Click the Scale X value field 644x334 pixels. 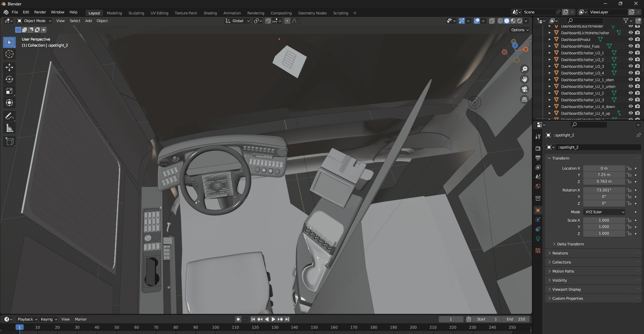point(603,220)
